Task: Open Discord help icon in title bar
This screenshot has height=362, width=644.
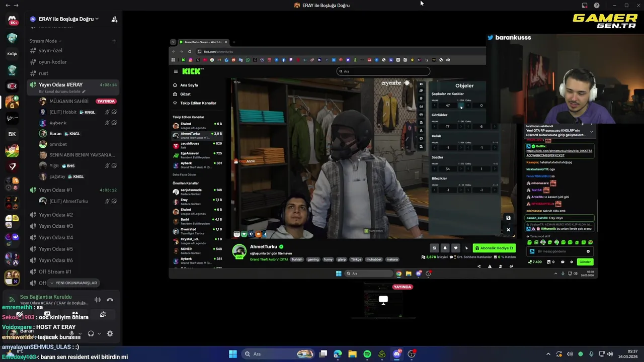Action: click(597, 5)
